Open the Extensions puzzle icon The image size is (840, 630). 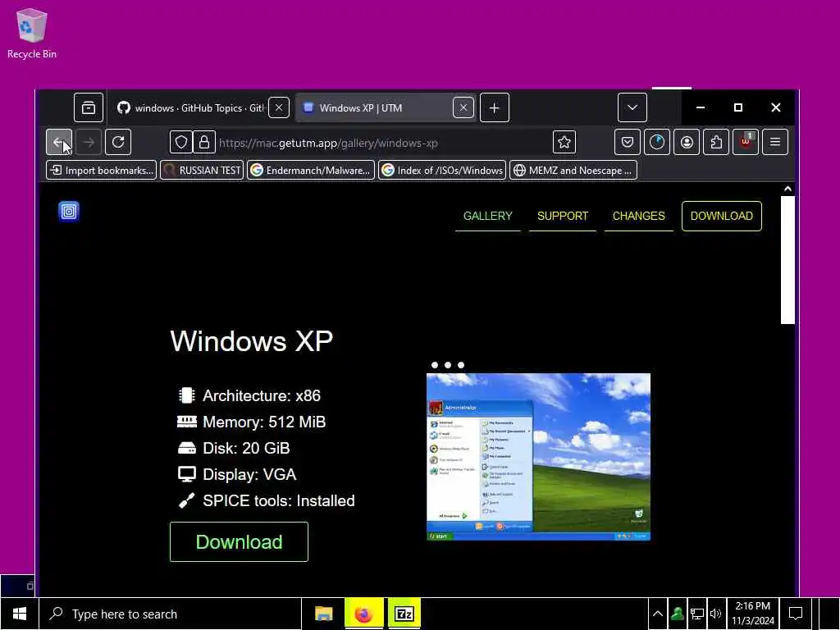716,142
